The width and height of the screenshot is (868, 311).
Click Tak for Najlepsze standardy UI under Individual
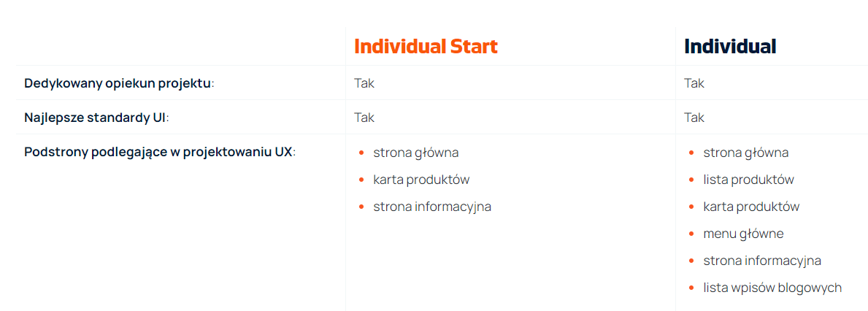694,118
